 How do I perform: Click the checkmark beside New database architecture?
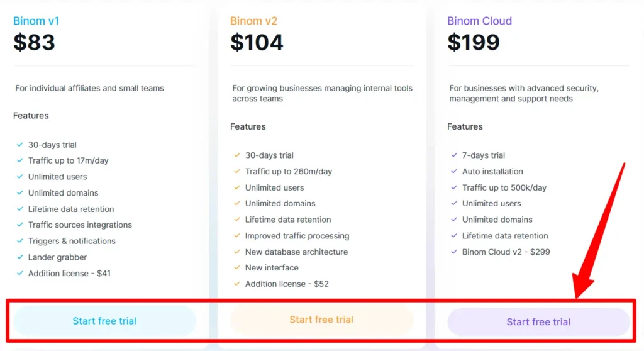tap(237, 252)
